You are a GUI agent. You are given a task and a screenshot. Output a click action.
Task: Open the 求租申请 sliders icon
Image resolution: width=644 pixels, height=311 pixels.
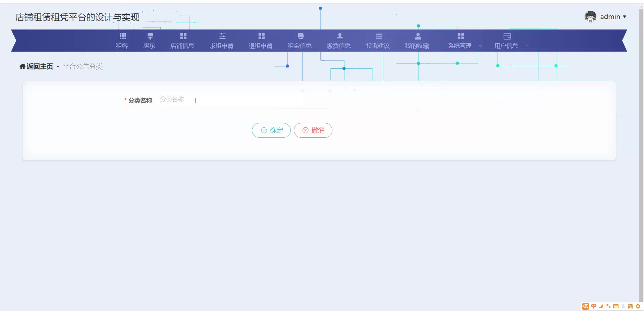pyautogui.click(x=222, y=36)
